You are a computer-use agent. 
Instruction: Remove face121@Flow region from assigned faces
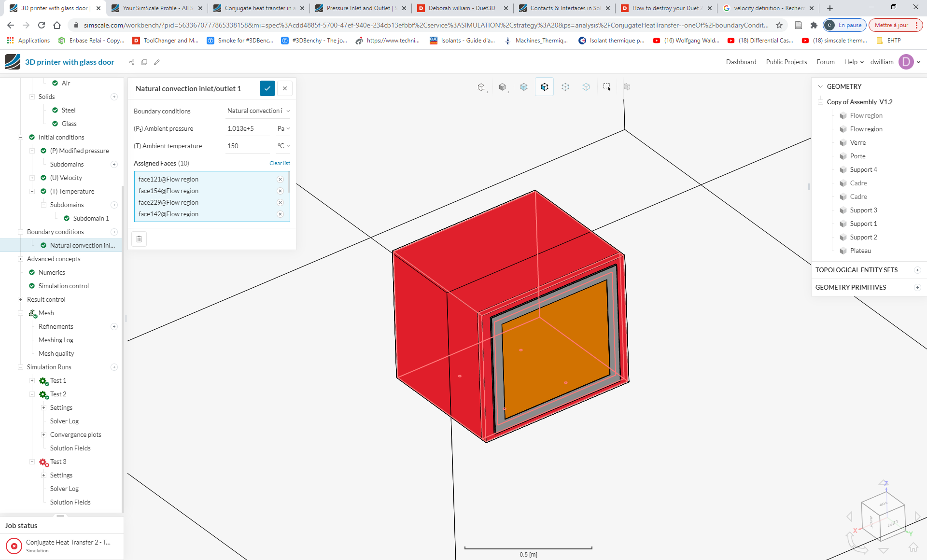(x=280, y=179)
